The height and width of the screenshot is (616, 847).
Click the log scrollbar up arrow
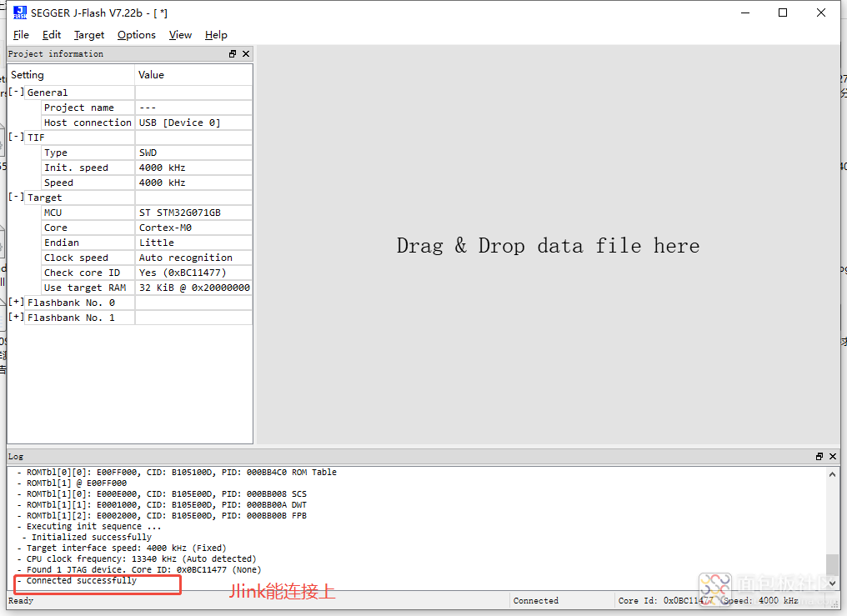(x=832, y=474)
